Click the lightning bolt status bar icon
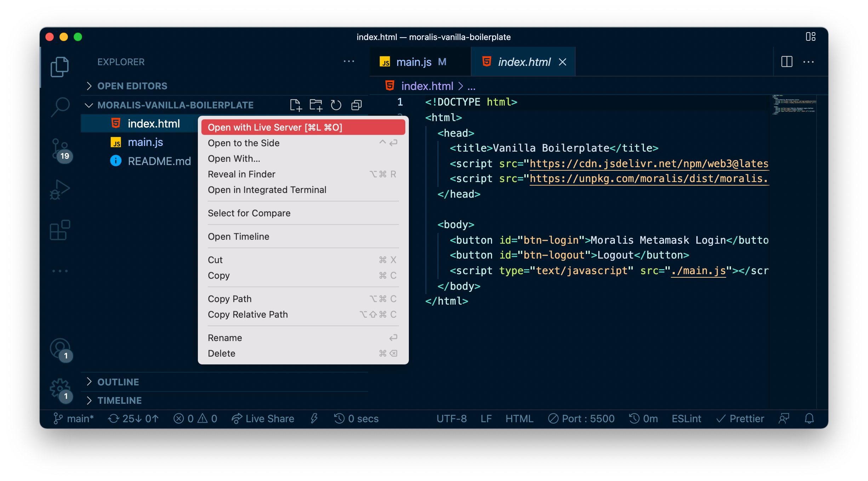 314,419
